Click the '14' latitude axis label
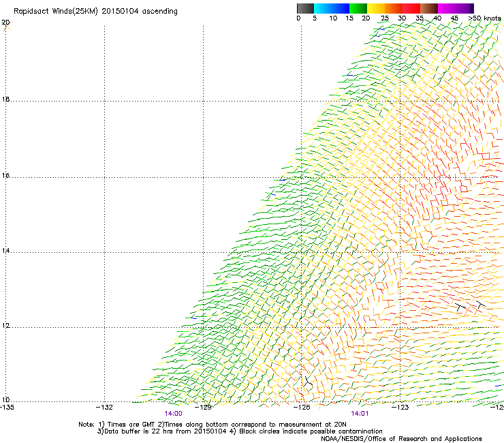The width and height of the screenshot is (504, 443). 5,251
